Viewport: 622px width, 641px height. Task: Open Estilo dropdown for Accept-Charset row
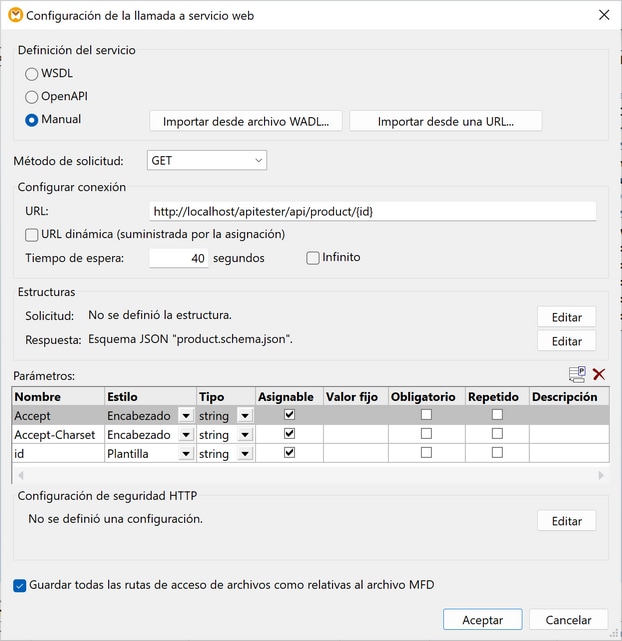click(x=186, y=435)
